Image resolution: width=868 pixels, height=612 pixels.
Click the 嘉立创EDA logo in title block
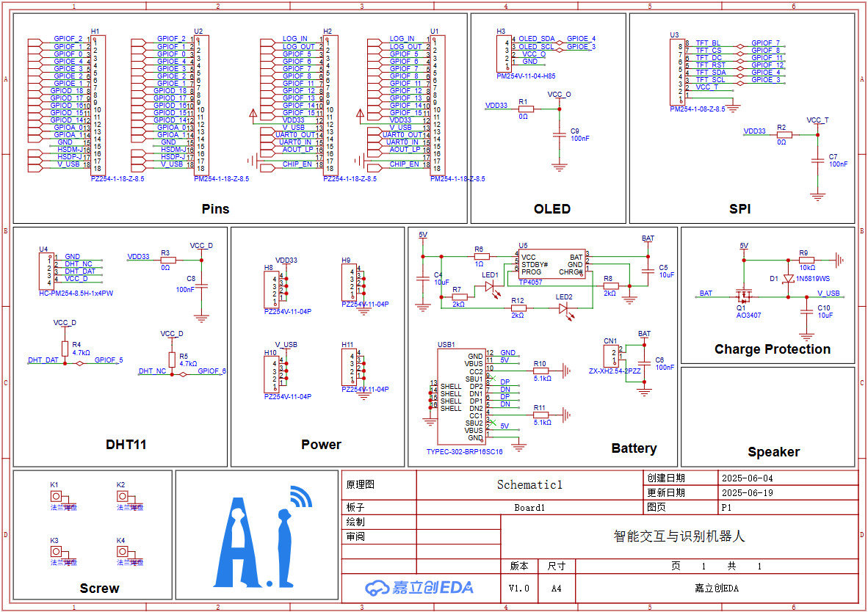click(x=419, y=587)
